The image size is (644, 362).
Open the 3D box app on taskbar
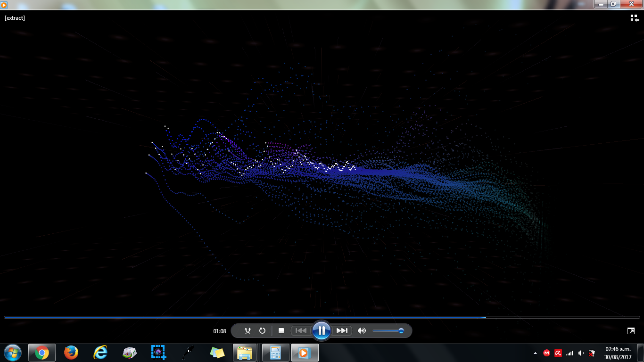click(x=129, y=353)
